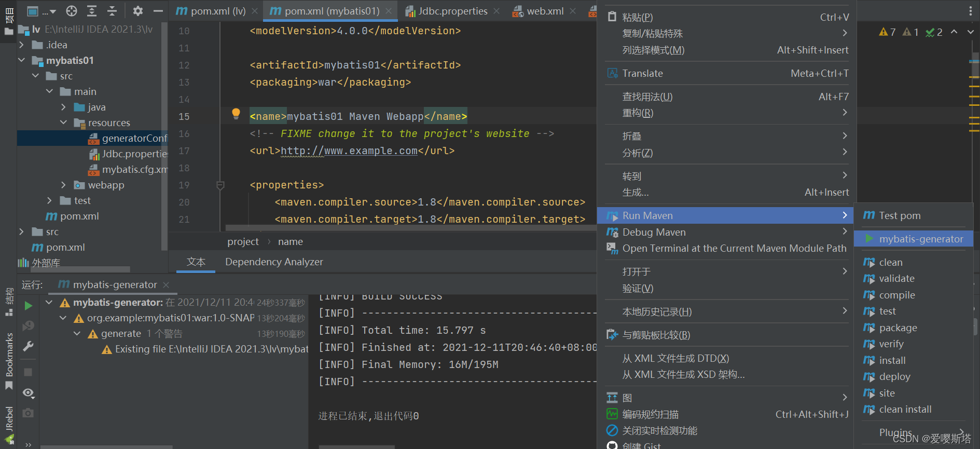Expand the webapp folder
The image size is (980, 449).
coord(63,185)
